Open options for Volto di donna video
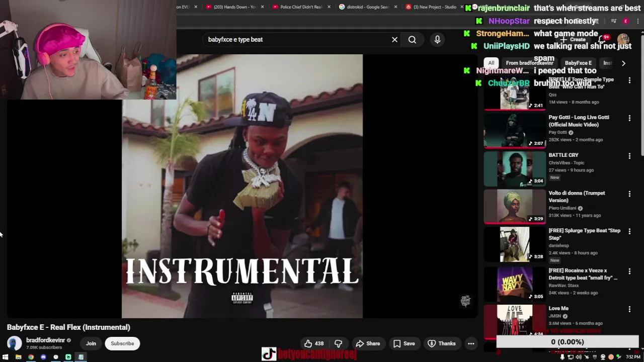The height and width of the screenshot is (362, 644). (x=629, y=194)
